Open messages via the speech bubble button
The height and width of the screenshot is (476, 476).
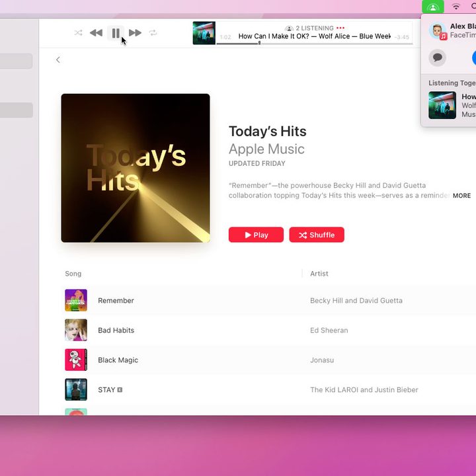(x=438, y=58)
